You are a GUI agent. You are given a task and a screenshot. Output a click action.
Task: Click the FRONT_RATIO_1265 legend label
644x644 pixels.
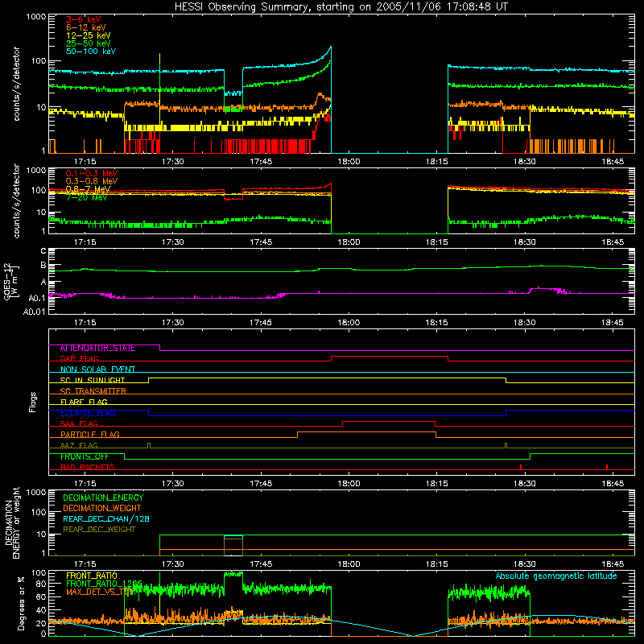(104, 584)
